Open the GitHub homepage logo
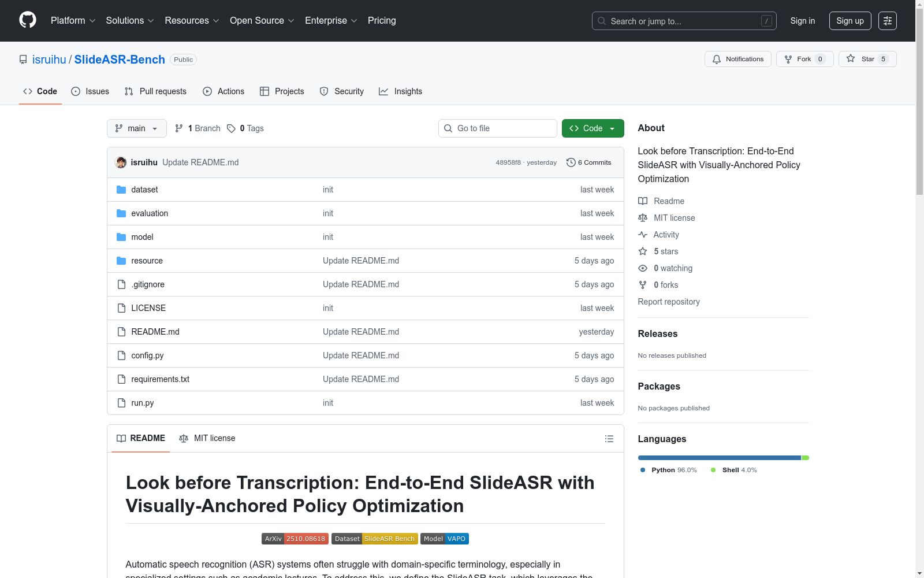 (x=28, y=20)
